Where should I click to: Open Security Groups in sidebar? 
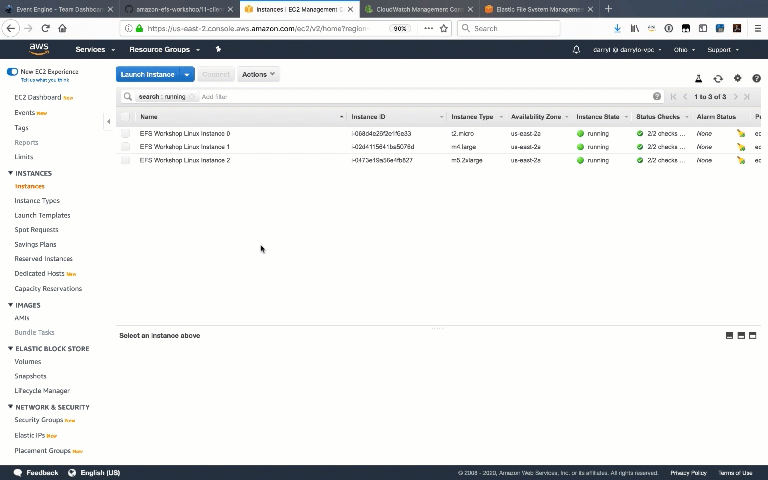point(39,420)
